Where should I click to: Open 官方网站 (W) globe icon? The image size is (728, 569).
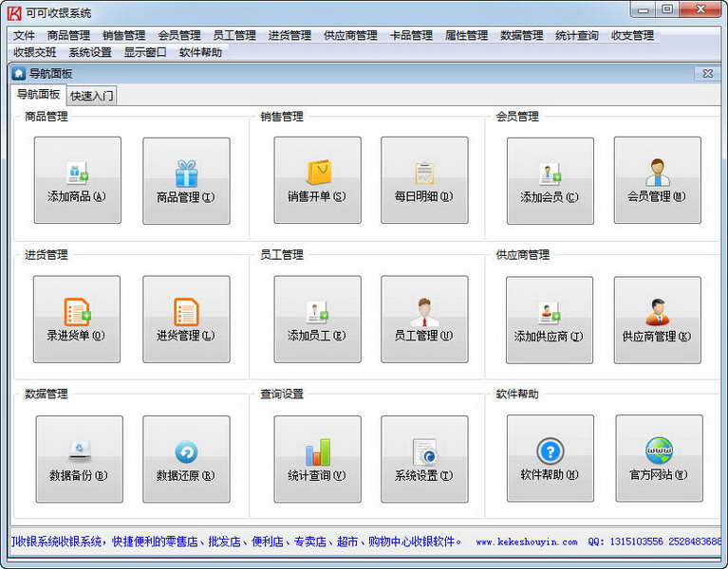pos(659,458)
